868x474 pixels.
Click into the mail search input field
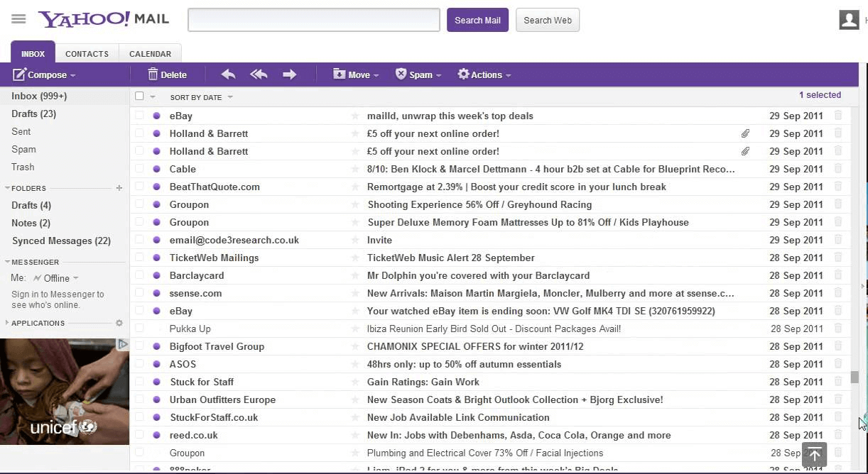pyautogui.click(x=313, y=20)
